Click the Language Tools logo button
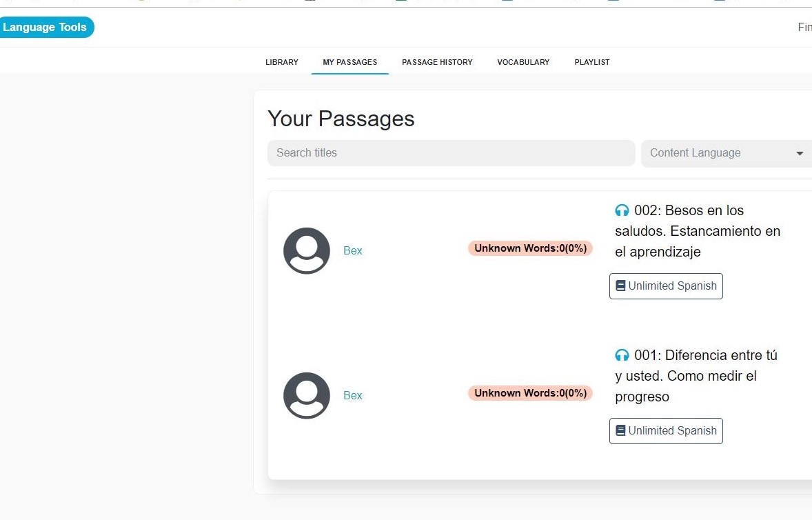Image resolution: width=812 pixels, height=520 pixels. 45,28
